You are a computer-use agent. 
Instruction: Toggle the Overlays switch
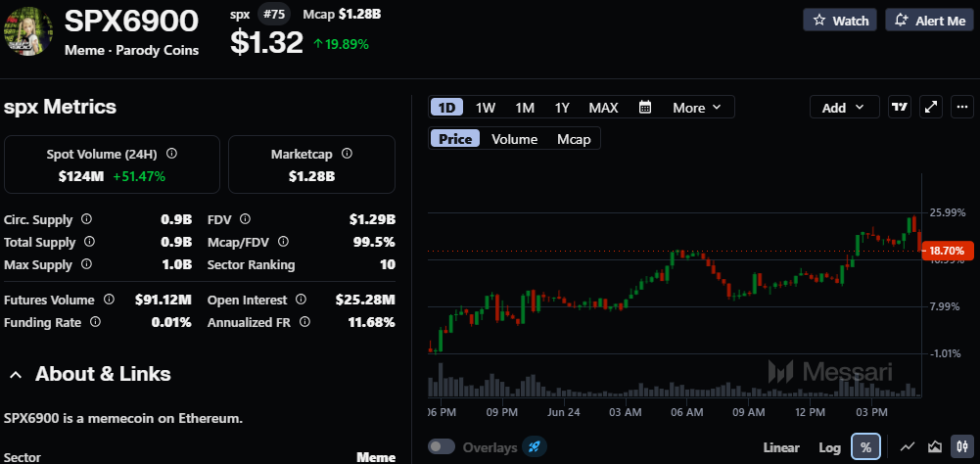coord(442,447)
